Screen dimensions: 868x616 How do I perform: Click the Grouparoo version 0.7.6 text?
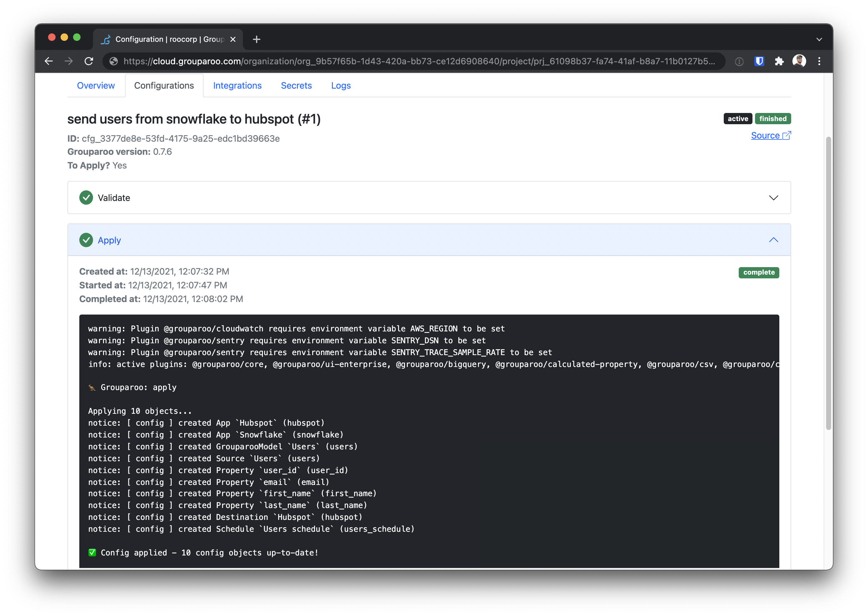point(120,152)
